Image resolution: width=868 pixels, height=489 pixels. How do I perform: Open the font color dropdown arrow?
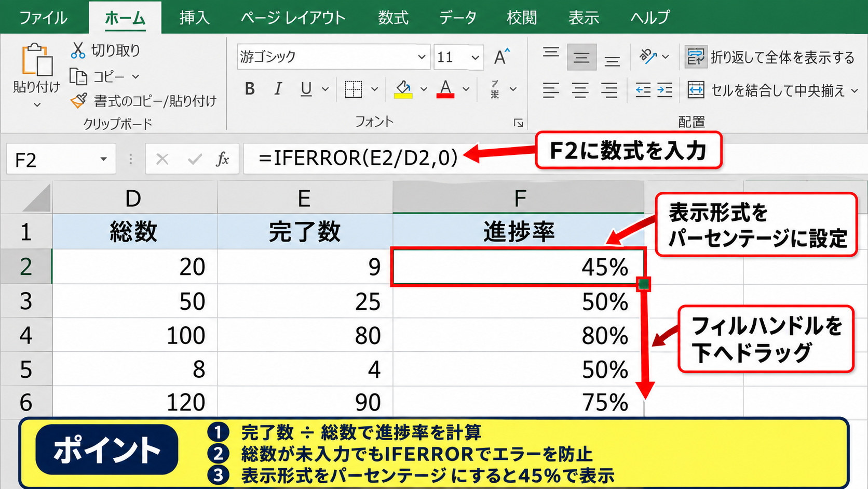[x=466, y=89]
